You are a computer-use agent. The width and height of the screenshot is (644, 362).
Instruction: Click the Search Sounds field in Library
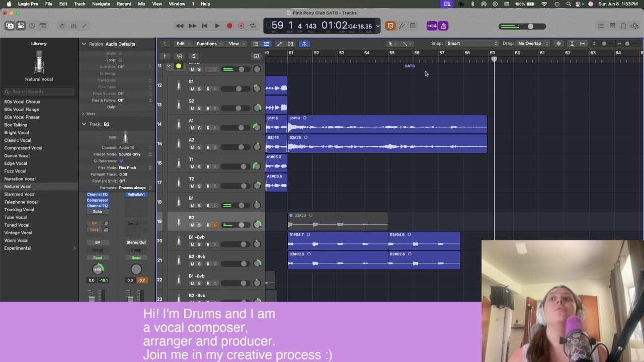(39, 92)
